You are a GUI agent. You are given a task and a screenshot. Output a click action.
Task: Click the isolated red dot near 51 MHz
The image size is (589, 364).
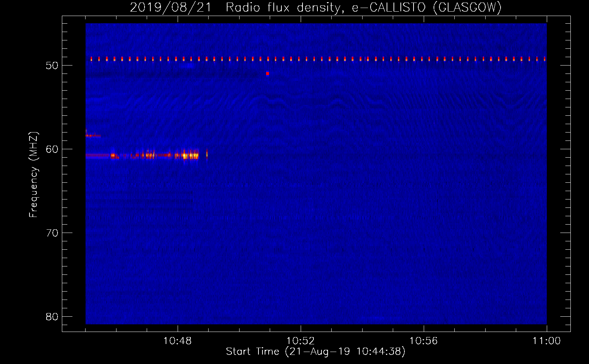[268, 74]
